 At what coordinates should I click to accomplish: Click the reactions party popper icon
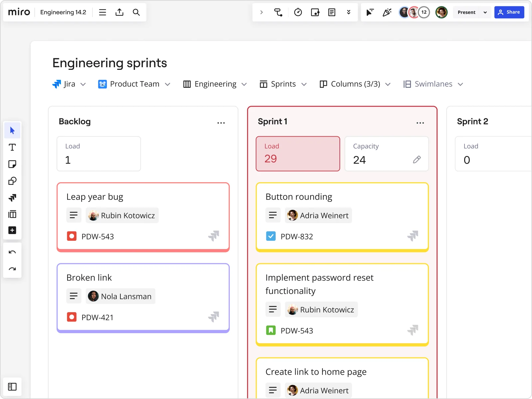[387, 12]
